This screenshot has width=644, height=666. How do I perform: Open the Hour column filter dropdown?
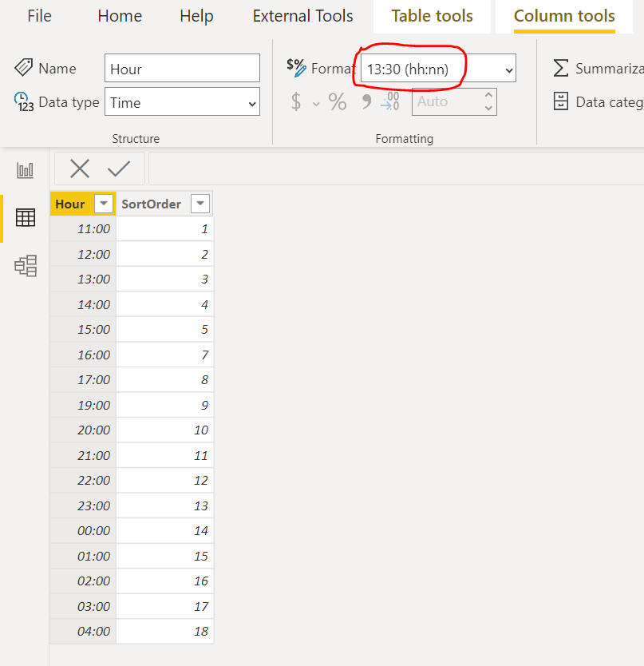coord(104,204)
